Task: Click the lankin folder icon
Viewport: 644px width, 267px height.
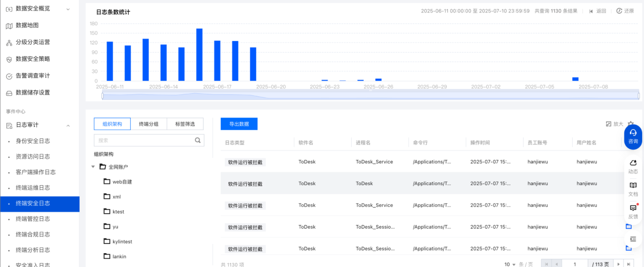Action: pyautogui.click(x=107, y=256)
